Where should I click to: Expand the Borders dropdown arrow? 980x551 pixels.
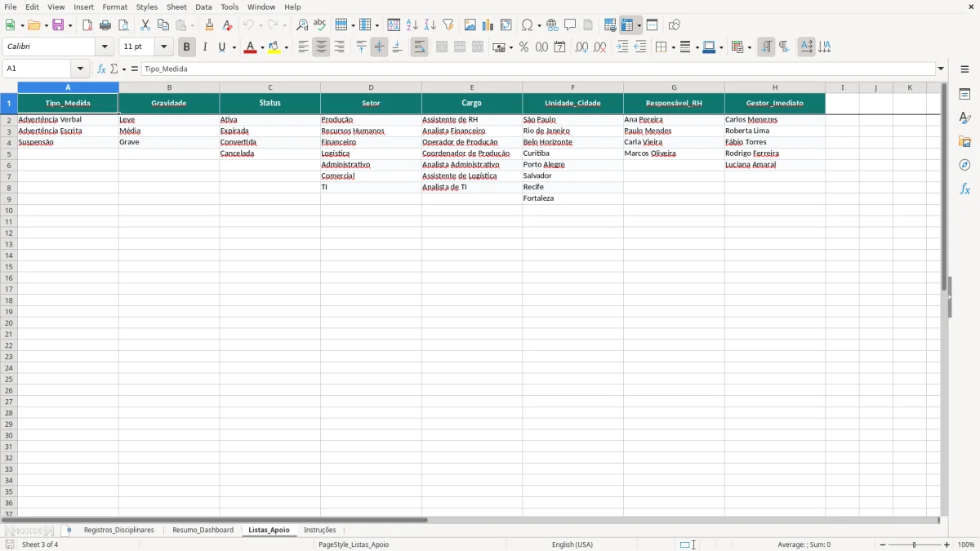click(672, 47)
